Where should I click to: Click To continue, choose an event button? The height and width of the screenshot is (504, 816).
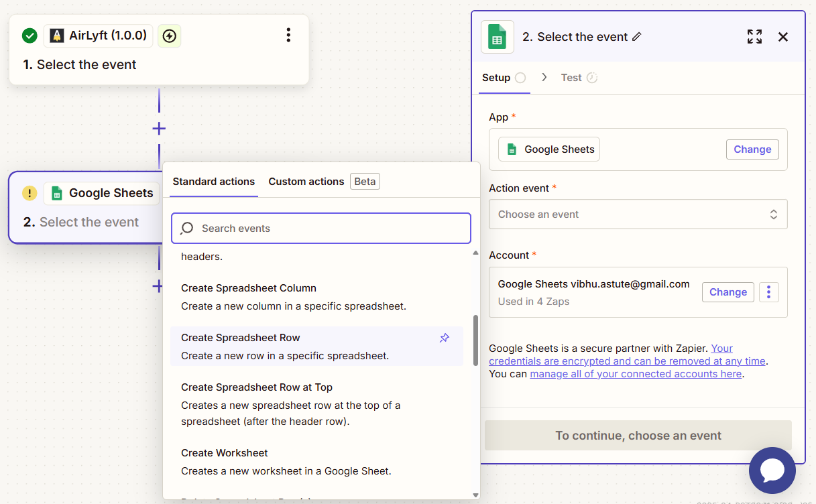pyautogui.click(x=638, y=436)
